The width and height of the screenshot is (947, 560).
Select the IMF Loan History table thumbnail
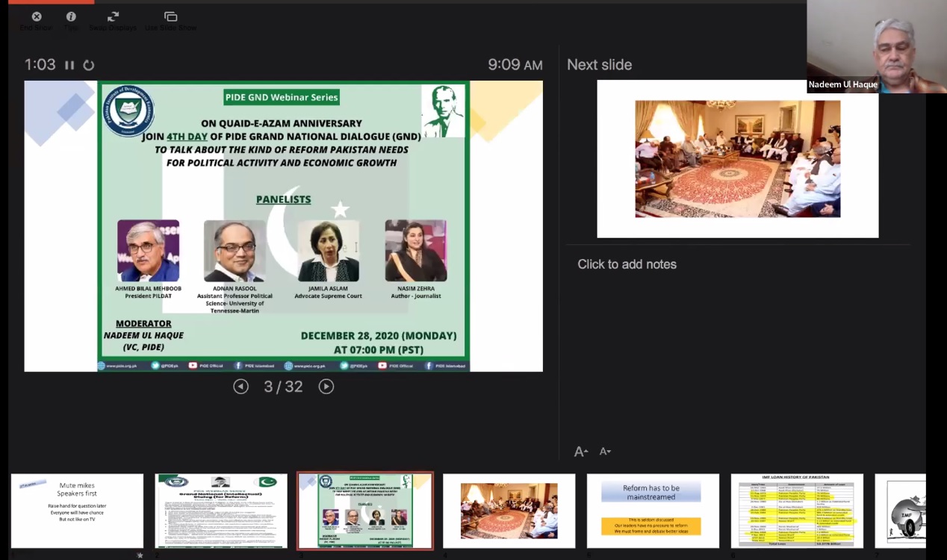coord(797,511)
